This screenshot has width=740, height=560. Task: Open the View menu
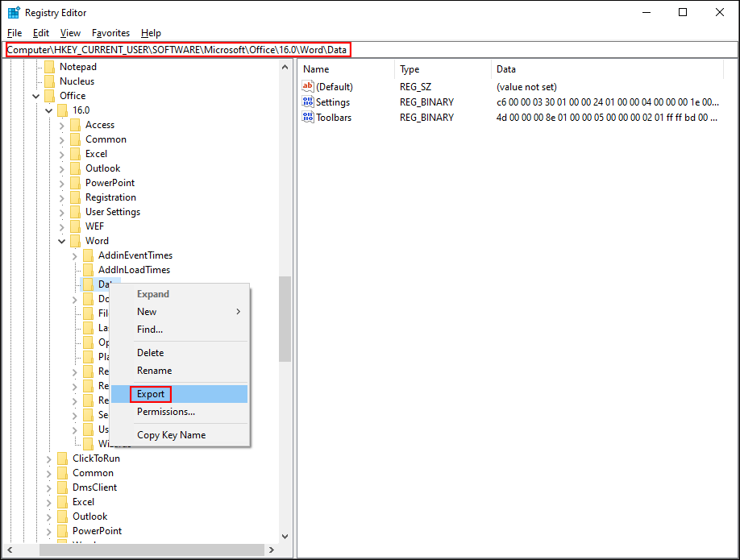coord(70,33)
